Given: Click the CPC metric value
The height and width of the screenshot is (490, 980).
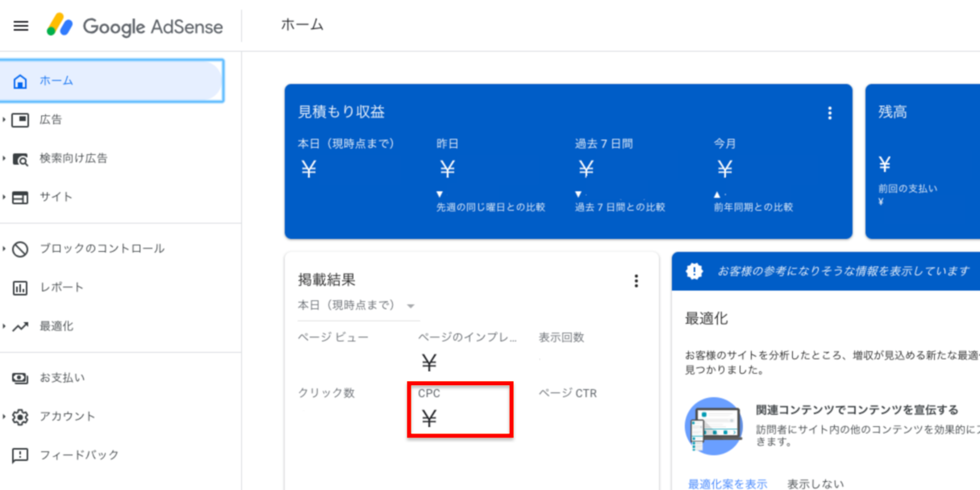Looking at the screenshot, I should [429, 418].
